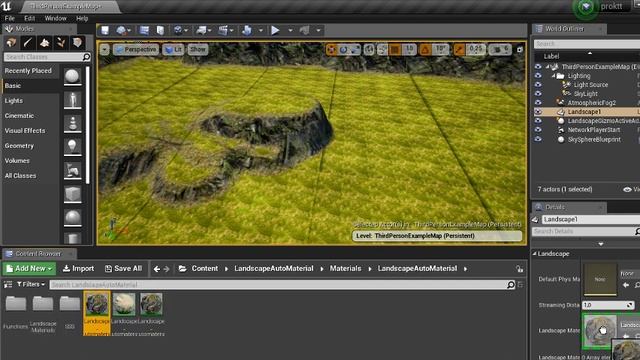Click the Search Classes magnifier icon
Screen dimensions: 640x360
86,57
